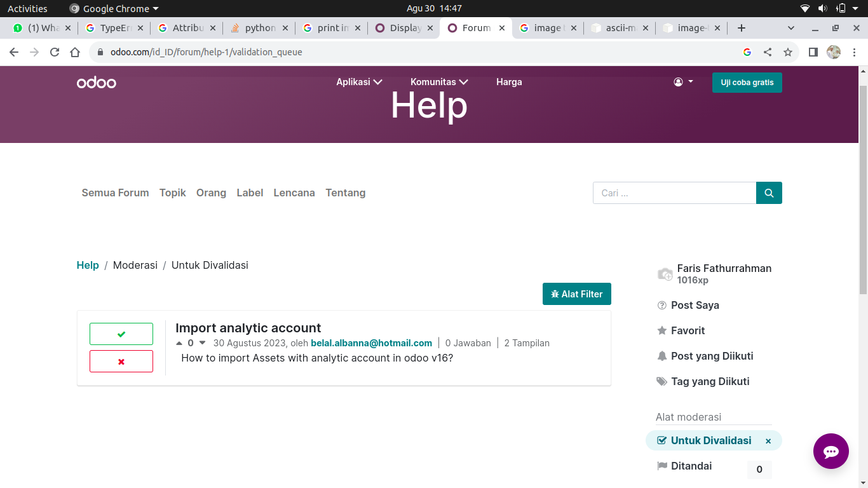Remove the Untuk Divalidasi filter with x

(768, 441)
